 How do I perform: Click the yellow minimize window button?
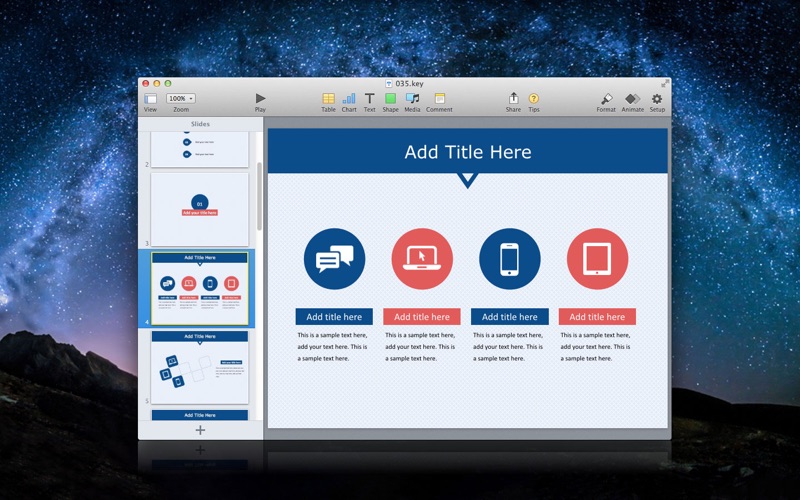157,83
